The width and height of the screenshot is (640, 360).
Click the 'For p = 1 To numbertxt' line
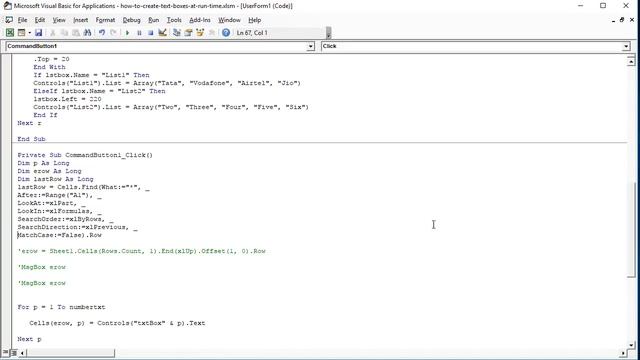(61, 307)
